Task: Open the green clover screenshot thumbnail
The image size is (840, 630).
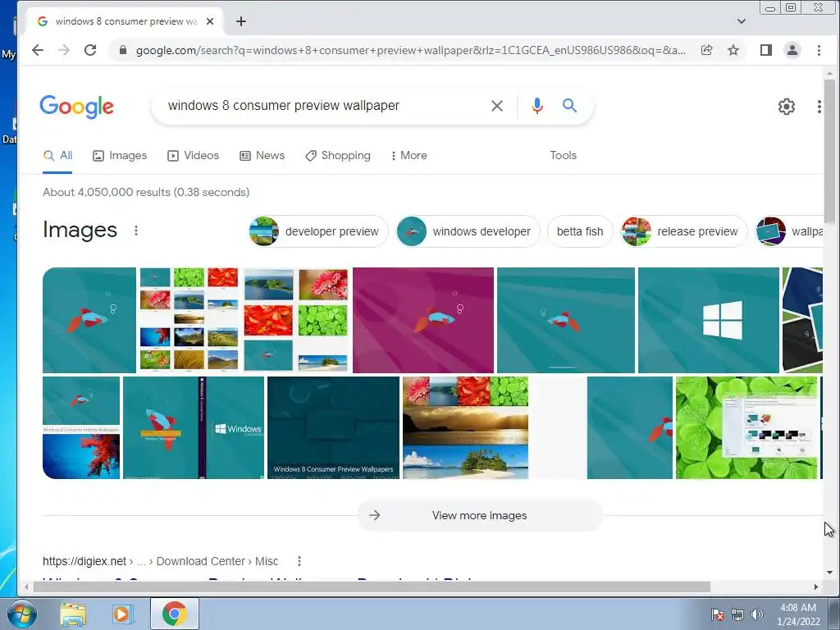Action: tap(746, 428)
